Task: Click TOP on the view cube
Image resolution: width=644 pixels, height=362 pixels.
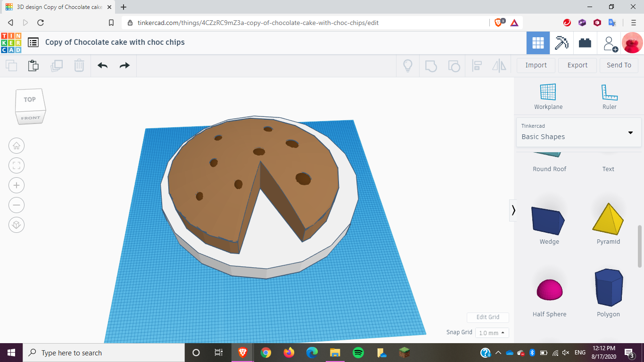Action: coord(30,99)
